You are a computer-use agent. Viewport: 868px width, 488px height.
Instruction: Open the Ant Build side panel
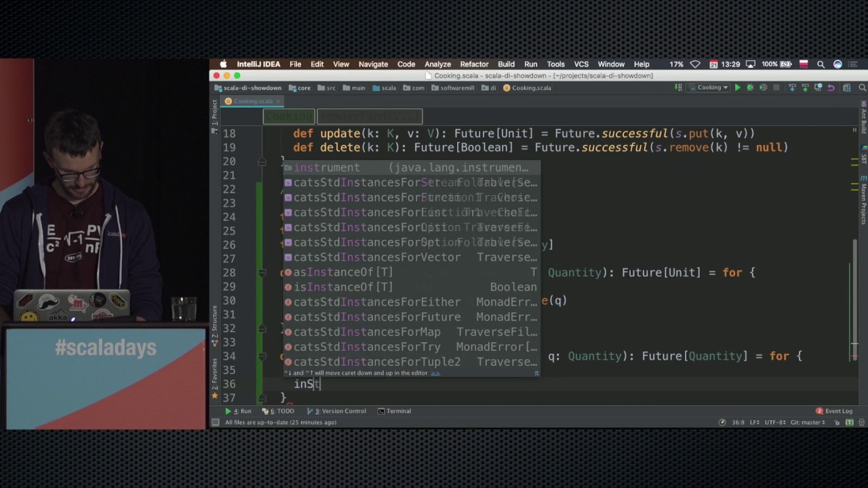point(863,117)
